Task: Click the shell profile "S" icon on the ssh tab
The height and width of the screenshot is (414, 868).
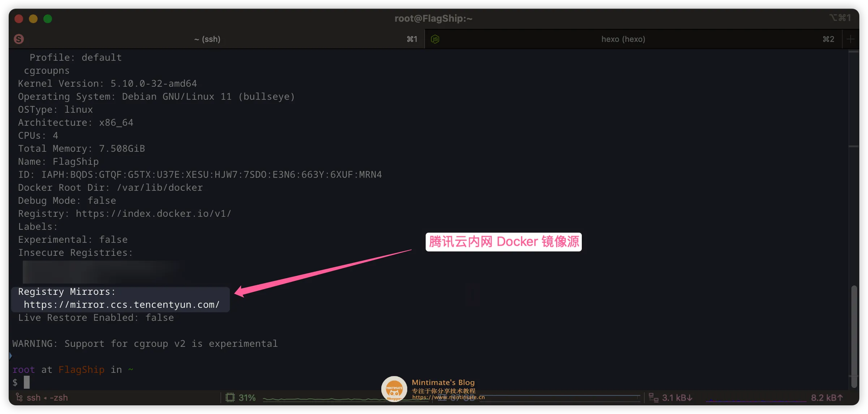Action: pos(18,39)
